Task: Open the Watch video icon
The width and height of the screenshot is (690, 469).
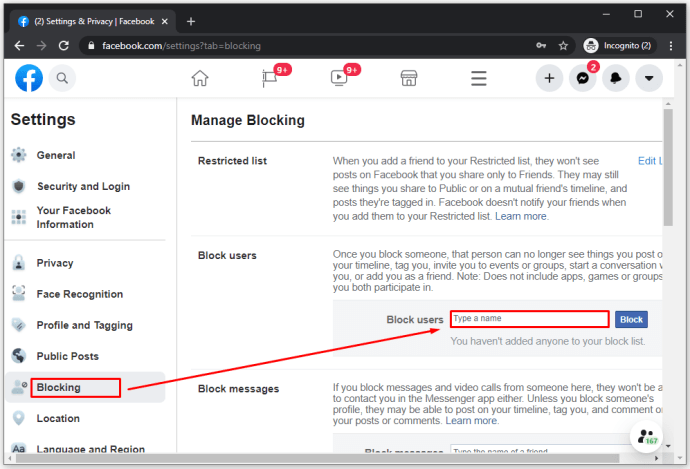Action: [x=339, y=78]
